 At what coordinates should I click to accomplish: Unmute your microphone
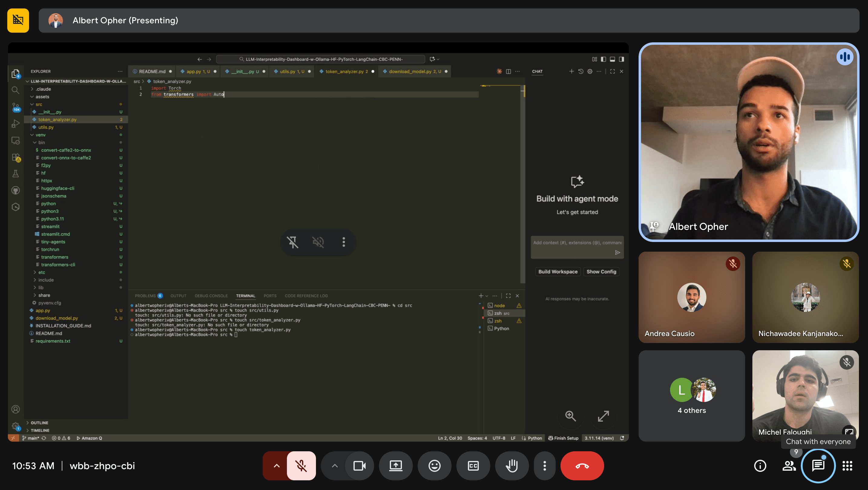tap(301, 466)
